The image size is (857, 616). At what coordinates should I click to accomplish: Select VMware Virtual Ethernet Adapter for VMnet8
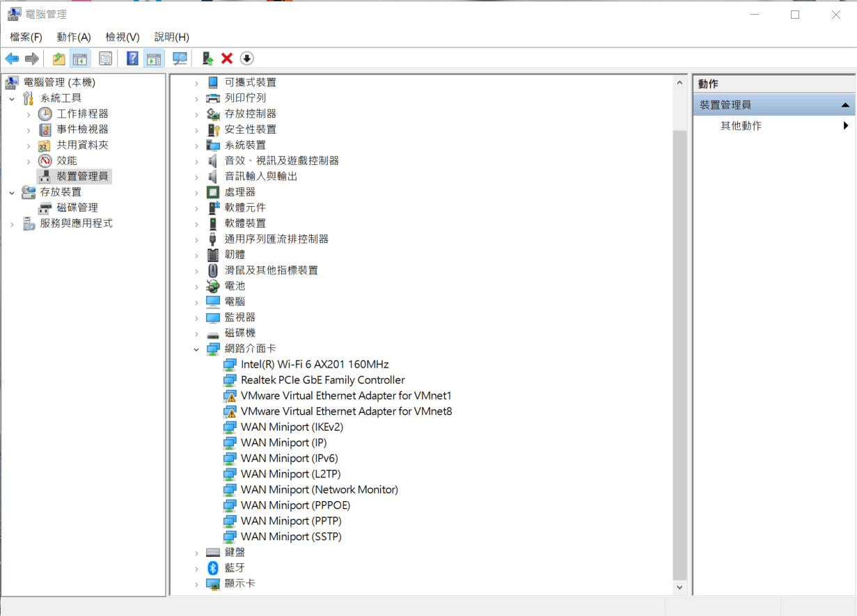(x=347, y=411)
